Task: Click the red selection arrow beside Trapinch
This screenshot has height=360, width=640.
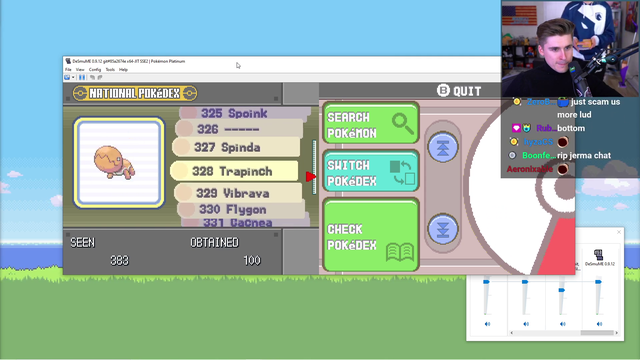Action: click(311, 176)
